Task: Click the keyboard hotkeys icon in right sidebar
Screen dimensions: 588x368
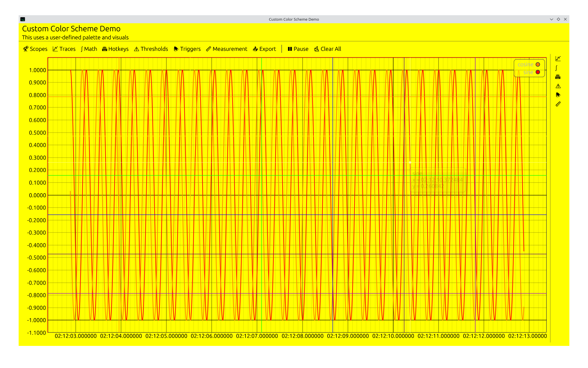Action: click(x=558, y=77)
